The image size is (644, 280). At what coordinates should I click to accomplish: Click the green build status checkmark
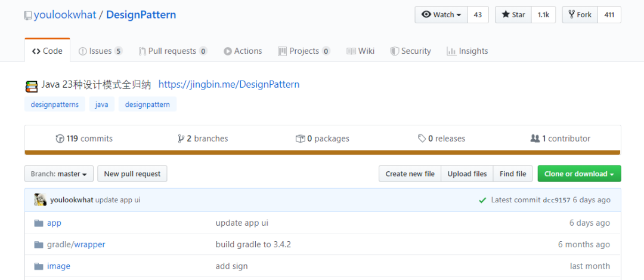482,200
